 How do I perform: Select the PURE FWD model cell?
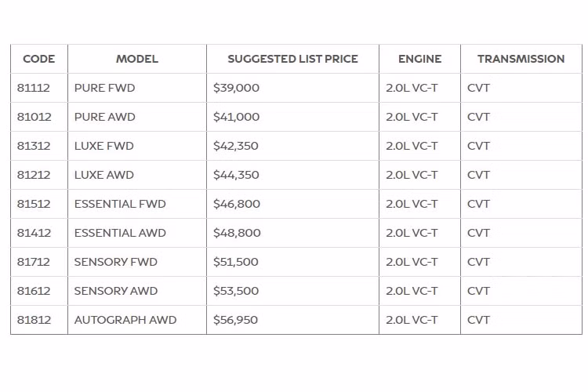105,88
